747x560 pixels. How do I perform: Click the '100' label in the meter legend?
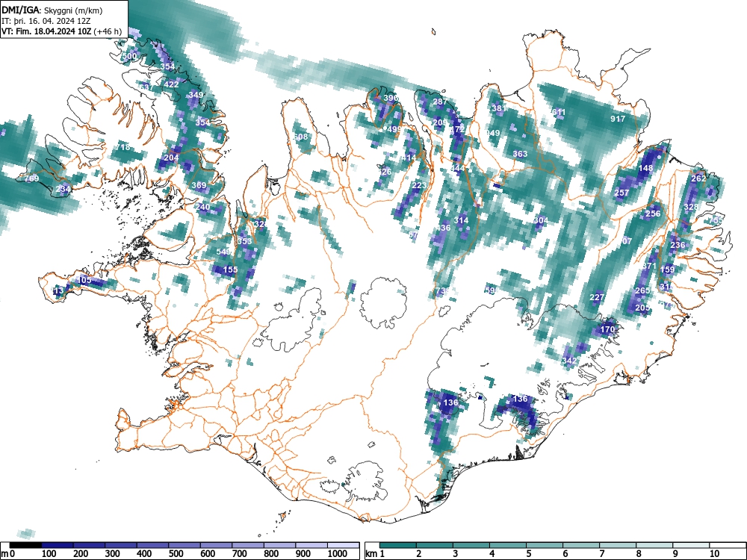[49, 553]
